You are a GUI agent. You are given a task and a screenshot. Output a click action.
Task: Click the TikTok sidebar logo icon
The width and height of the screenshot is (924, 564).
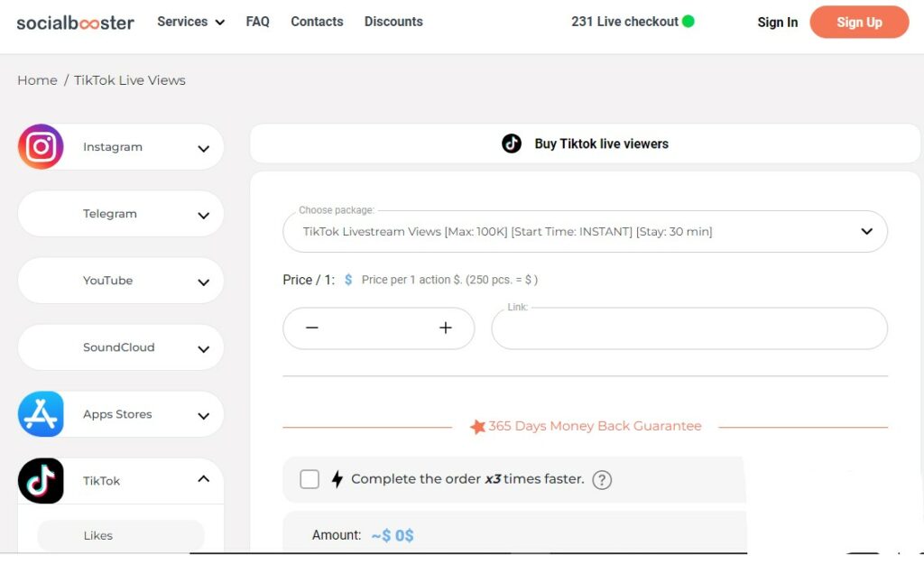tap(41, 481)
